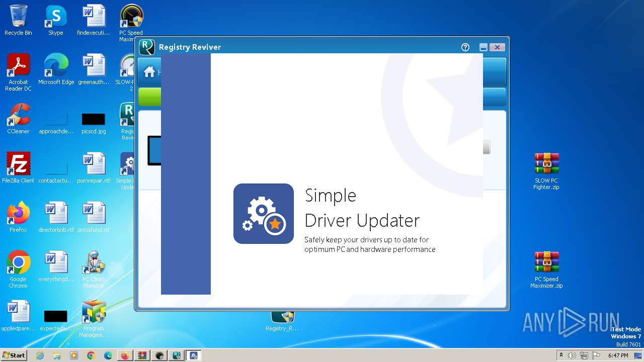The height and width of the screenshot is (362, 644).
Task: Open SLOW PC Fighter.zip archive
Action: point(546,171)
